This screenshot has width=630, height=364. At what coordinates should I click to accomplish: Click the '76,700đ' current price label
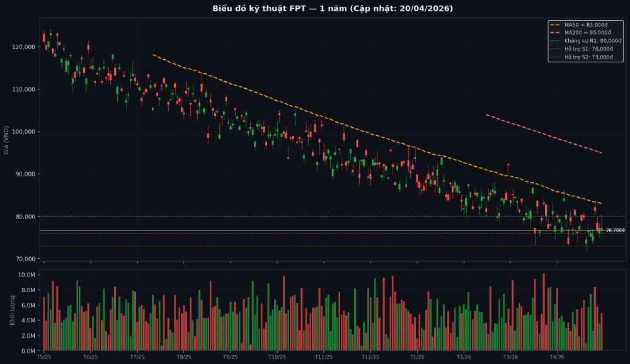pyautogui.click(x=615, y=230)
